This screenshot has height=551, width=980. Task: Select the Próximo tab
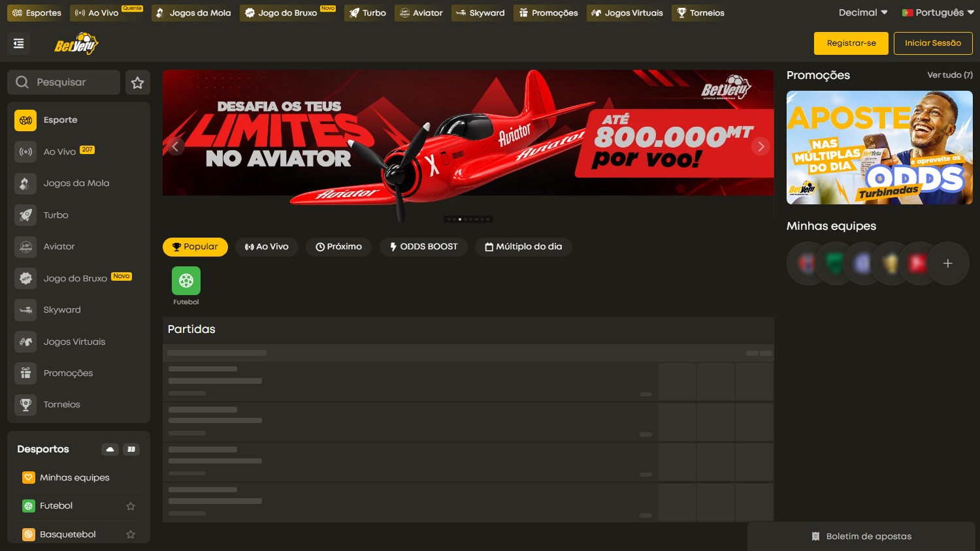pos(338,247)
